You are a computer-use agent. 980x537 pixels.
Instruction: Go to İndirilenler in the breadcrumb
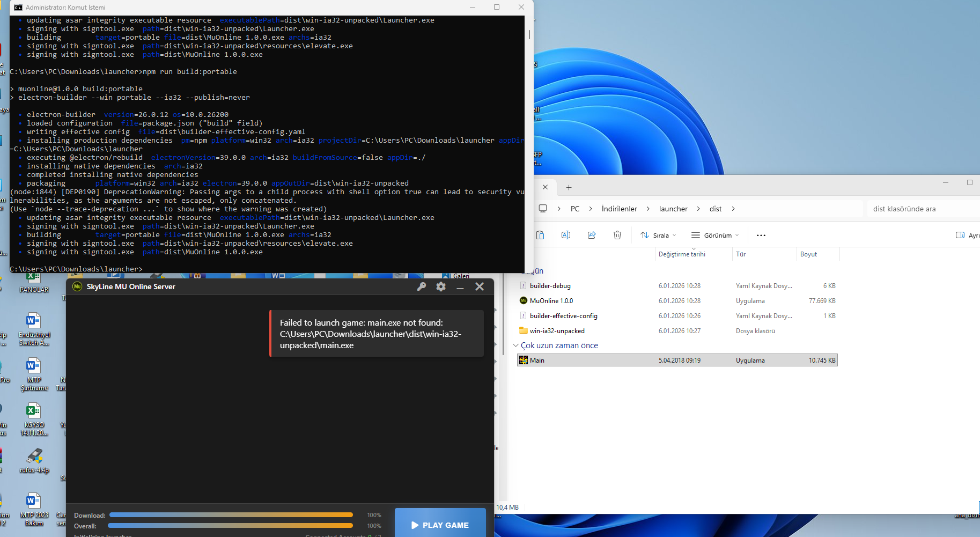click(x=620, y=209)
